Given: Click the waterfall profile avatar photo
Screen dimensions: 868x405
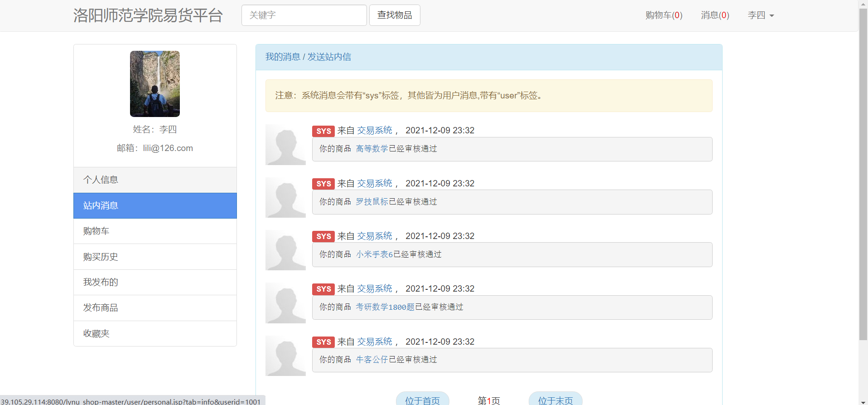Looking at the screenshot, I should coord(155,84).
